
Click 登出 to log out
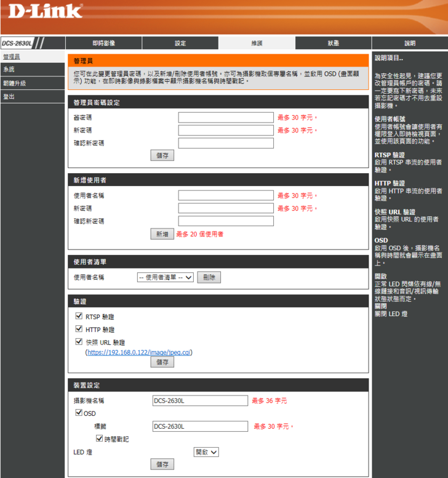pyautogui.click(x=9, y=97)
